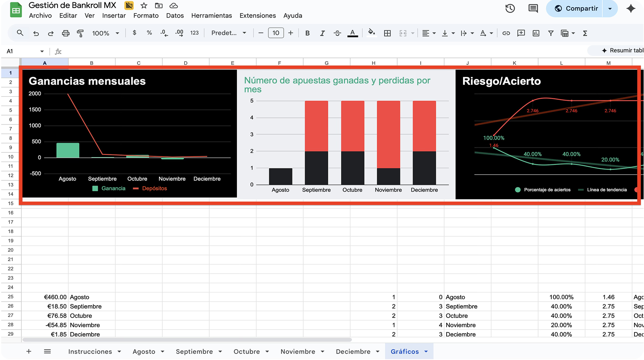The height and width of the screenshot is (360, 644).
Task: Toggle italic formatting
Action: (x=322, y=33)
